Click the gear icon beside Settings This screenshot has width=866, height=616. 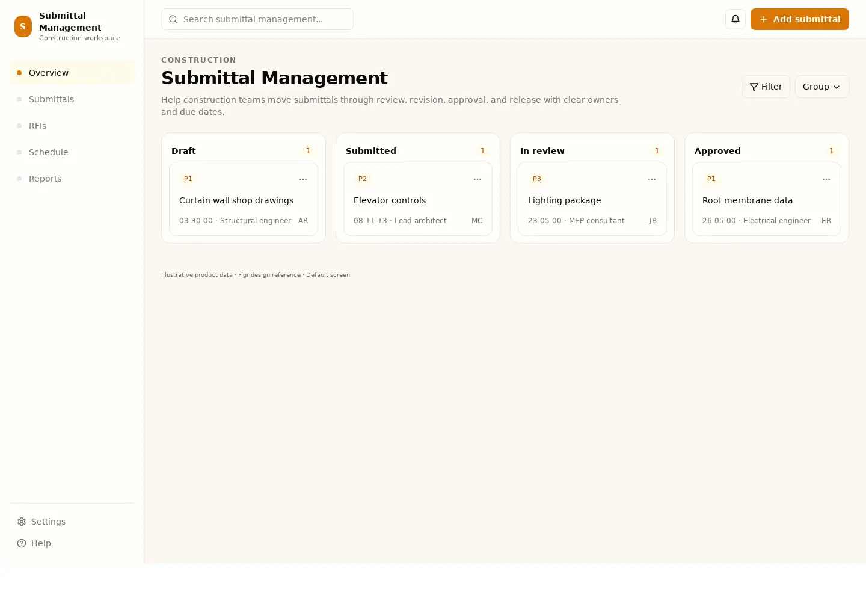click(22, 522)
